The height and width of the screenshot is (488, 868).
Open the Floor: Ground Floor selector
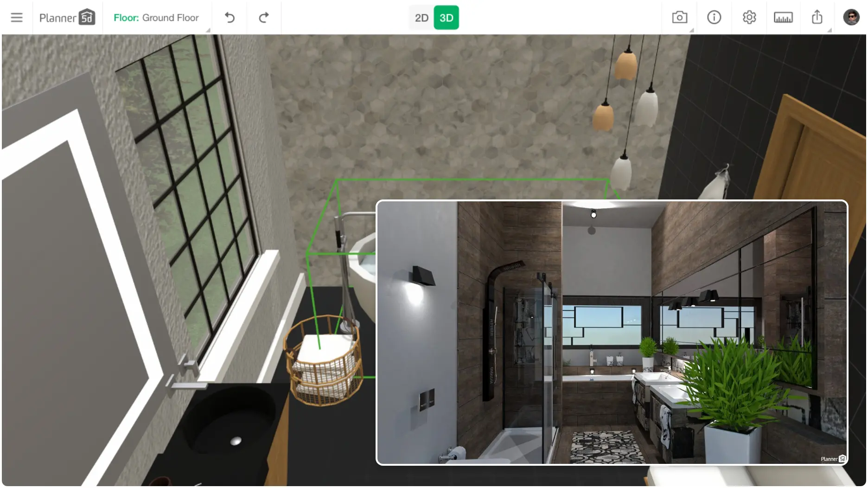click(x=156, y=18)
